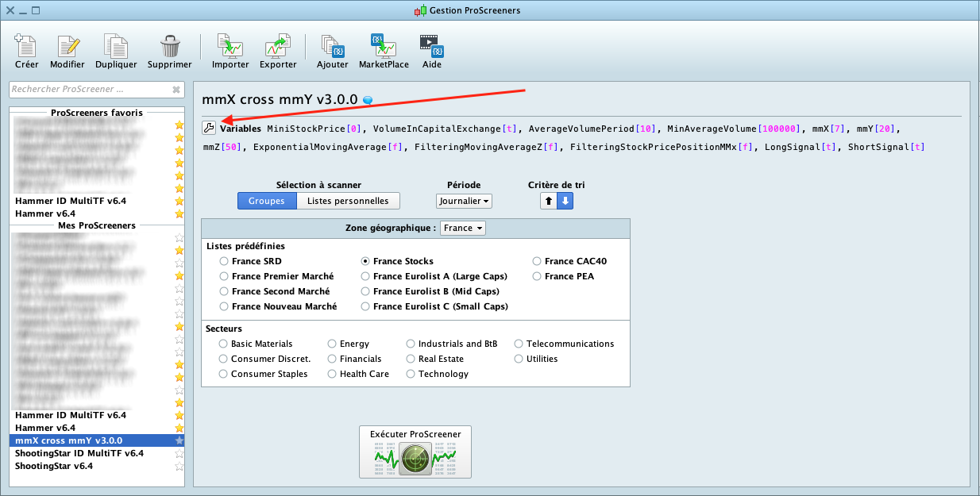This screenshot has height=496, width=980.
Task: Choose Health Care sector
Action: click(x=333, y=374)
